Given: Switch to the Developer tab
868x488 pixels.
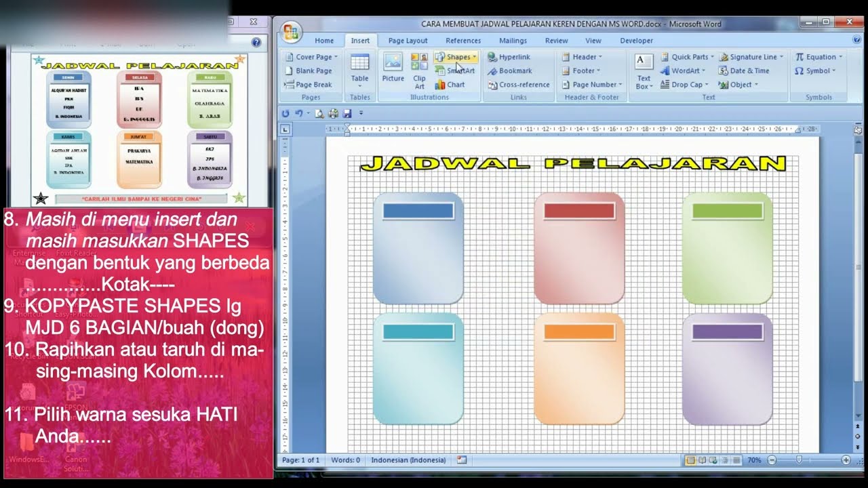Looking at the screenshot, I should (637, 41).
